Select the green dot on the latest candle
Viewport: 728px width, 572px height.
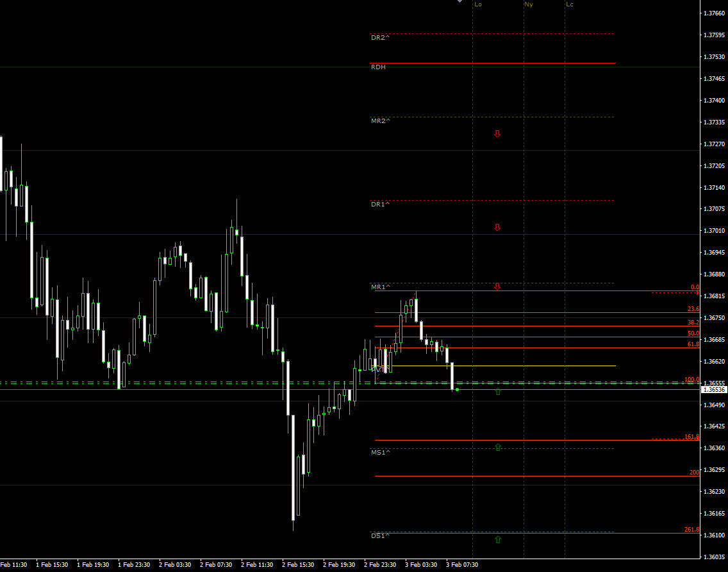coord(456,390)
